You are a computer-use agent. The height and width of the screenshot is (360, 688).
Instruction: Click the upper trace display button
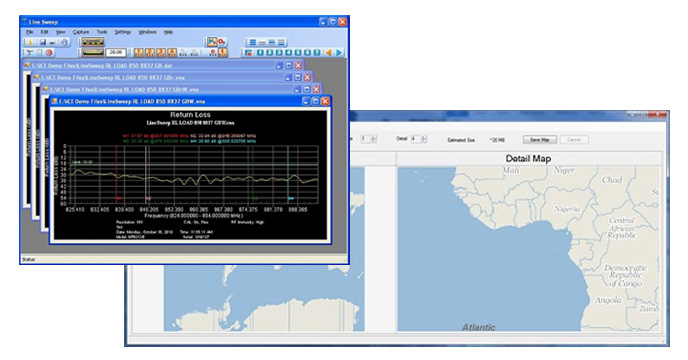click(x=93, y=42)
